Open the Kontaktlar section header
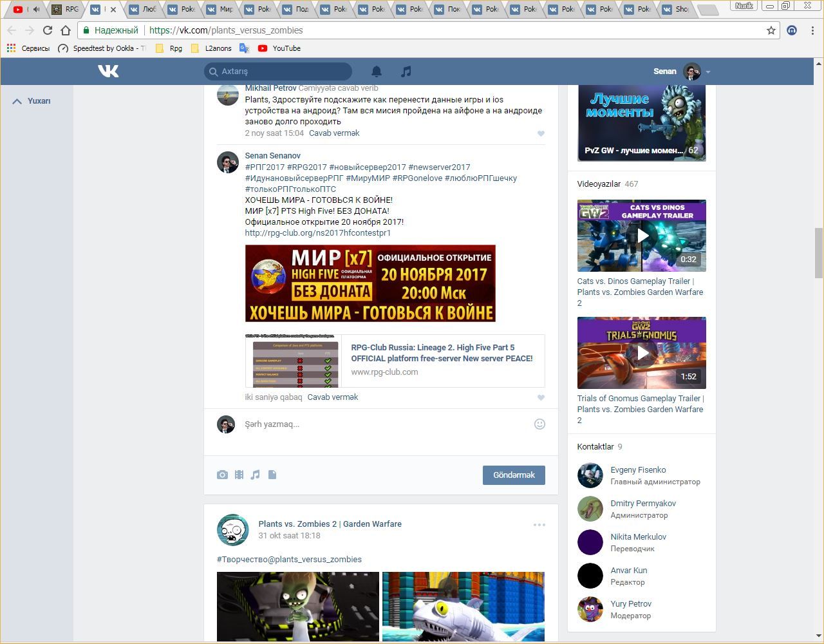 (x=600, y=447)
